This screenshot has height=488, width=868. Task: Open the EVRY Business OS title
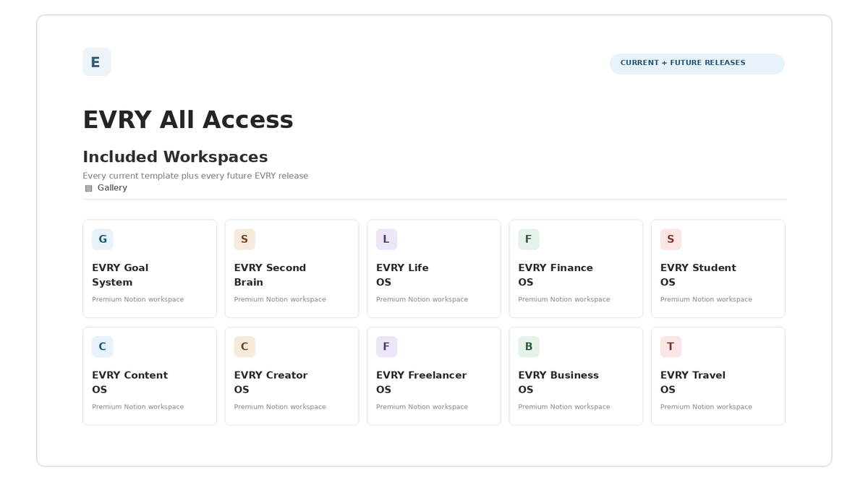tap(558, 382)
